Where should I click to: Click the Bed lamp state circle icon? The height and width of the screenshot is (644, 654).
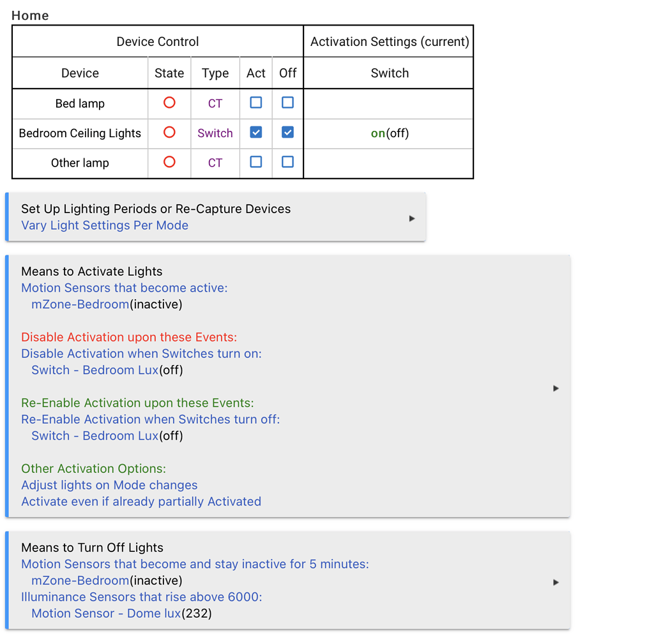[169, 103]
